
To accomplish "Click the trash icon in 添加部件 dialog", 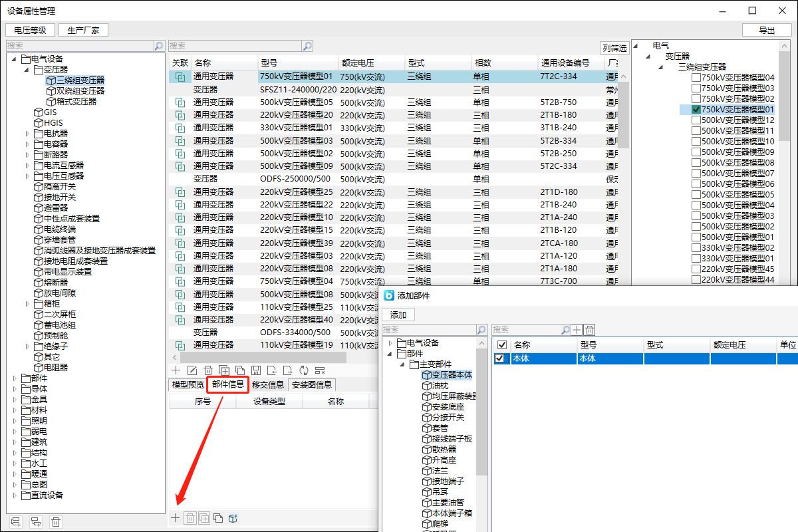I will coord(589,330).
